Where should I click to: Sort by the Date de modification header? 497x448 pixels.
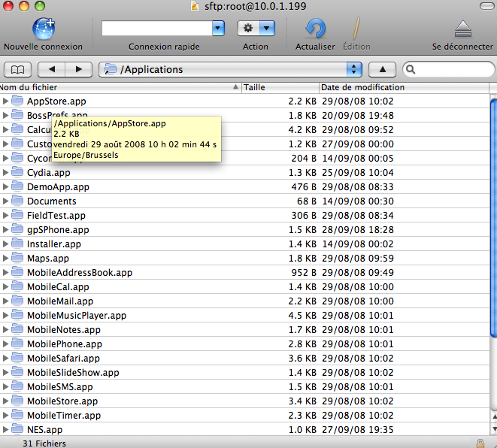coord(404,87)
